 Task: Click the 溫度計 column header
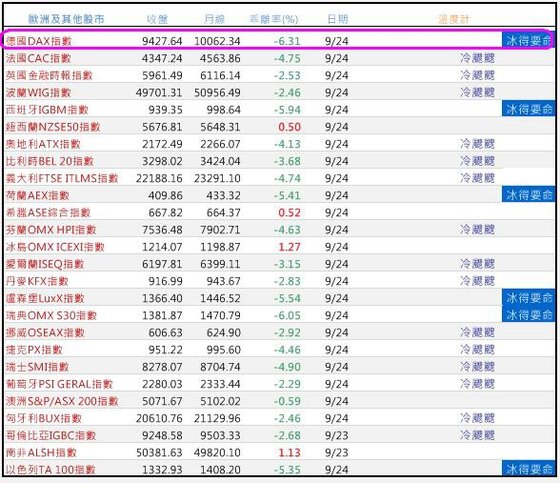coord(454,19)
